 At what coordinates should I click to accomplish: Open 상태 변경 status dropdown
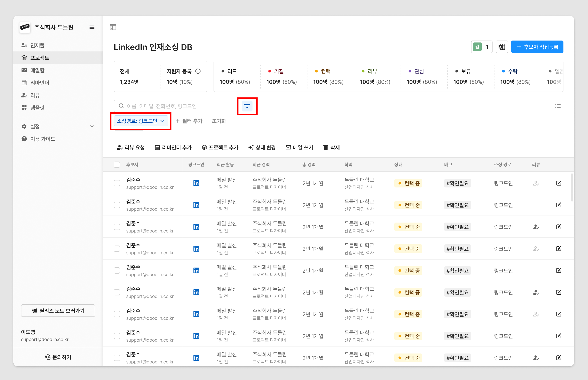262,148
